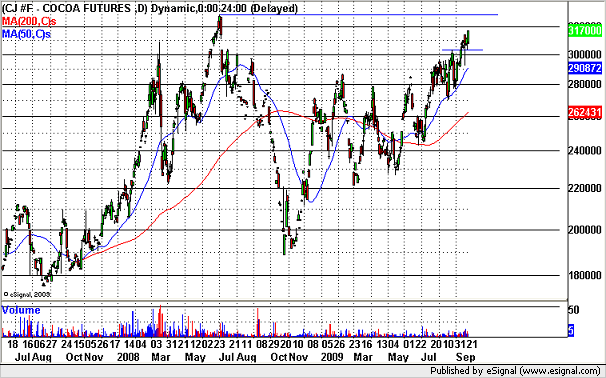606x378 pixels.
Task: Click the 280000 price axis label
Action: point(585,84)
